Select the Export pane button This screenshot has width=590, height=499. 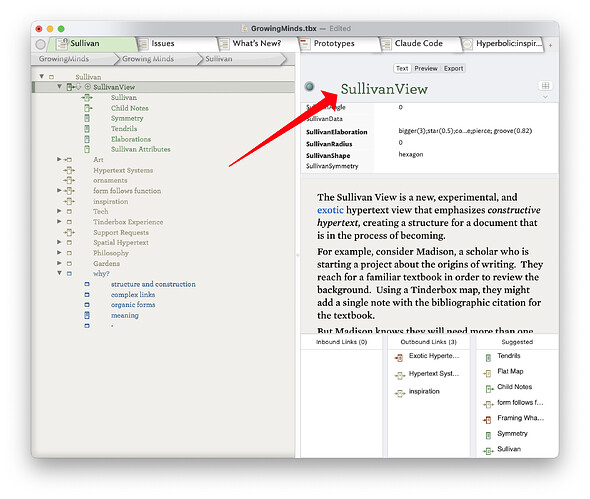tap(453, 68)
